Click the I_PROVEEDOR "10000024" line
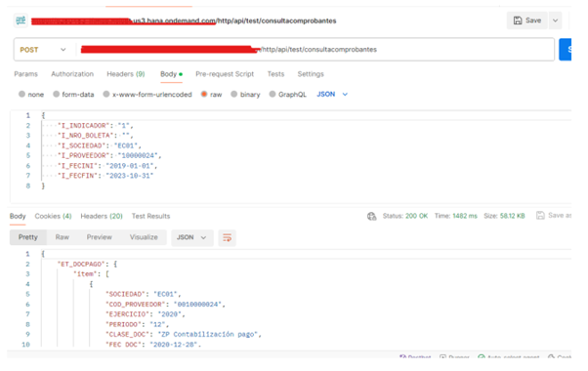This screenshot has height=371, width=588. tap(109, 155)
